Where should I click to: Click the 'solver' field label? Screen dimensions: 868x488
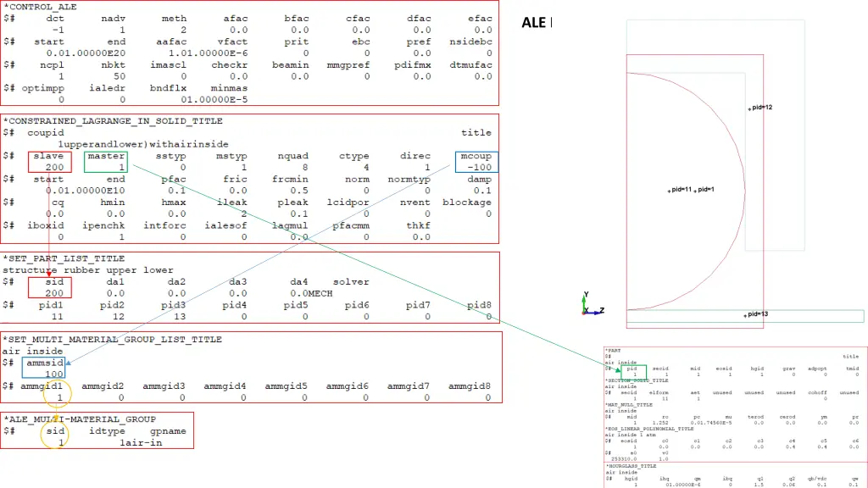click(351, 281)
